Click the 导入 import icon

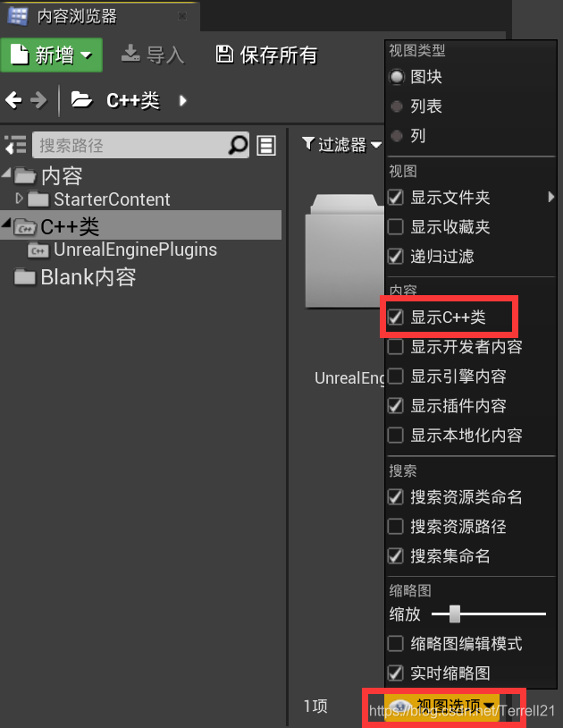click(x=130, y=54)
